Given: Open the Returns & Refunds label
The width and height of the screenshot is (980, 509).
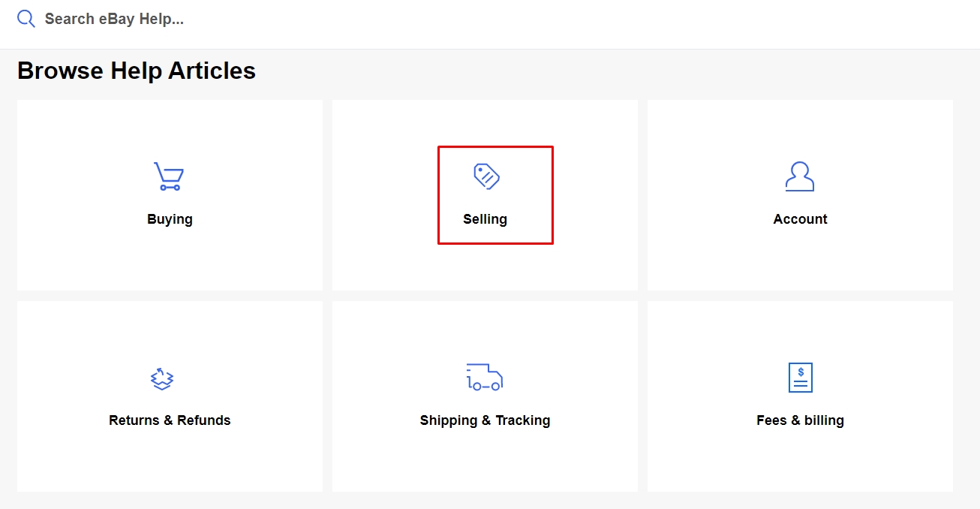Looking at the screenshot, I should click(170, 420).
